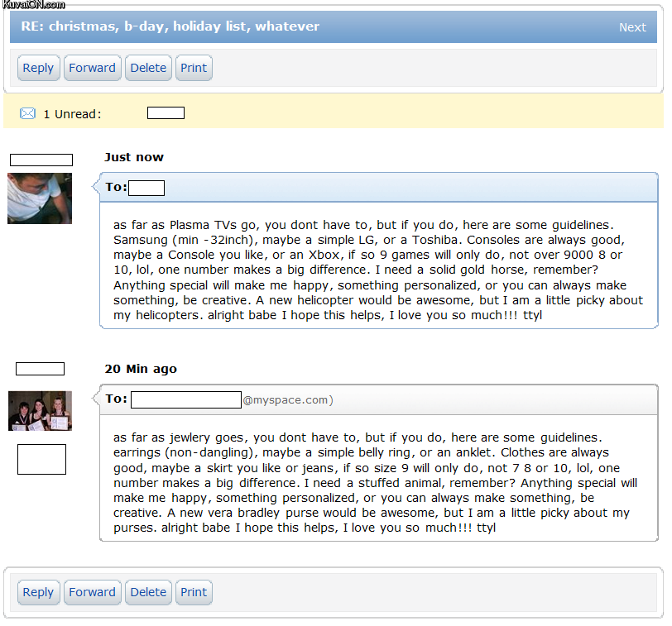Viewport: 672px width, 626px height.
Task: Select the To recipient in the Plasma TVs message
Action: (x=146, y=188)
